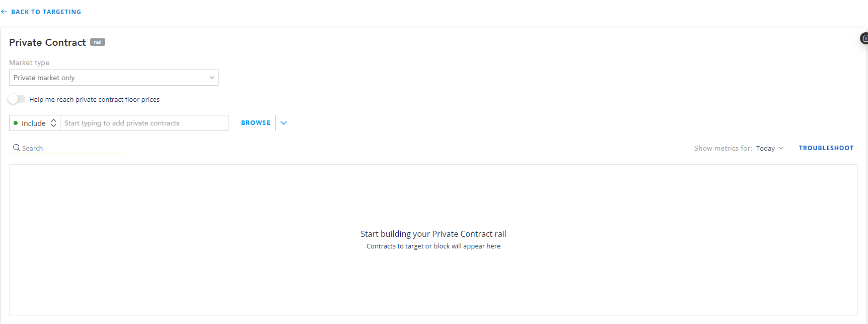Click the up/down arrows beside Include

click(53, 123)
